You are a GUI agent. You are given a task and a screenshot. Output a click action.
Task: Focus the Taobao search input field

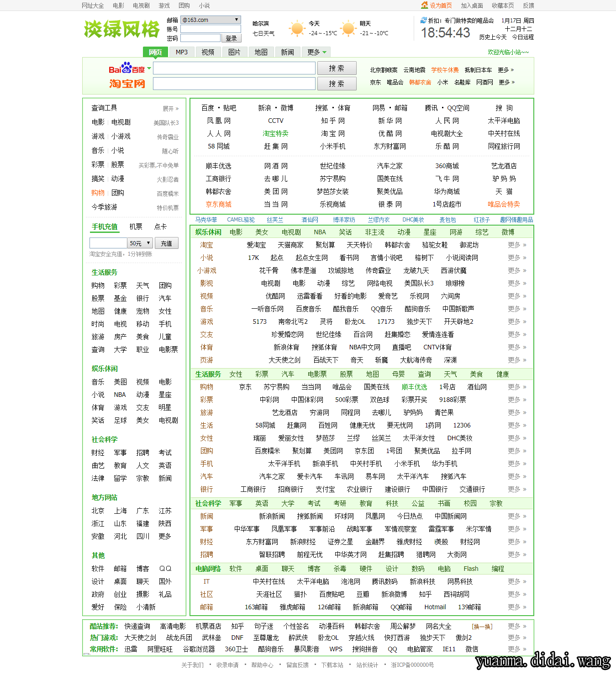tap(234, 84)
